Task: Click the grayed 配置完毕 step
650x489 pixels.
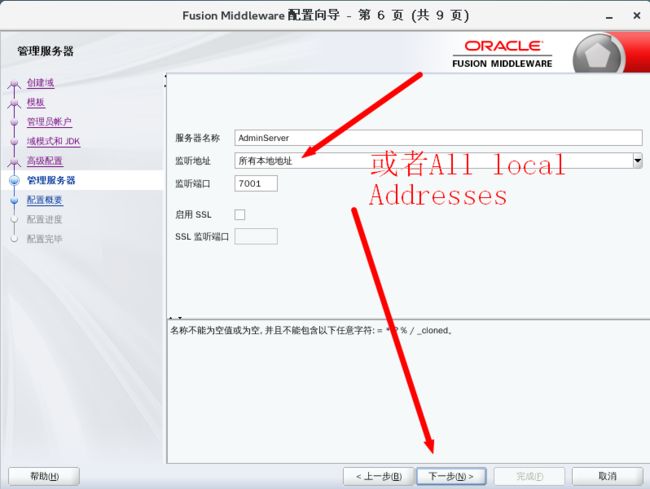Action: [44, 239]
